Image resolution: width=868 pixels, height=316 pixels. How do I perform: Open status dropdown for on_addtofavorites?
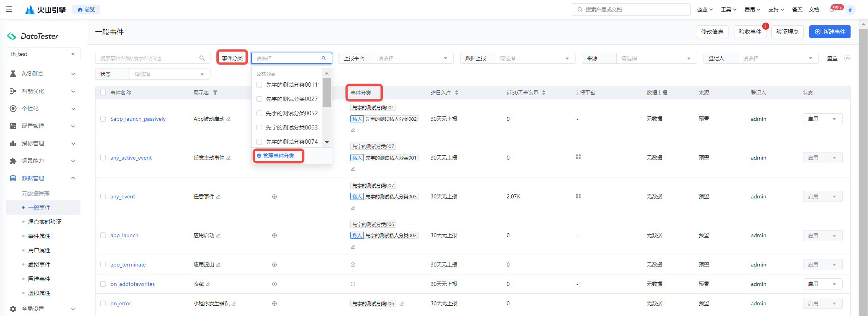pyautogui.click(x=822, y=284)
